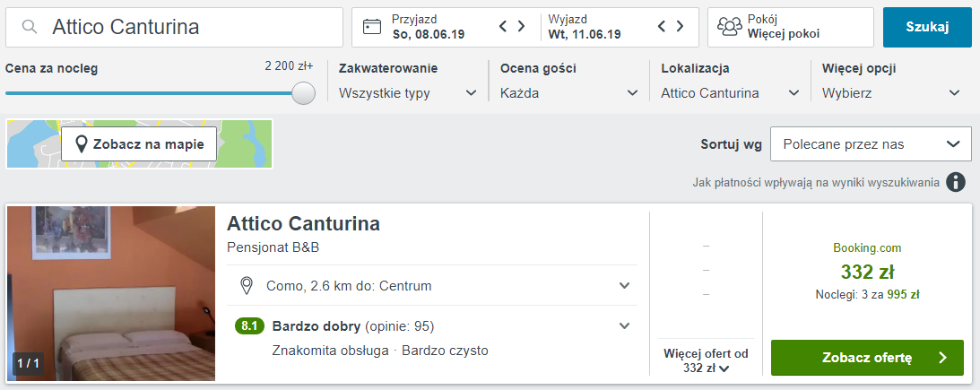This screenshot has width=980, height=390.
Task: Expand Więcej ofert od 332 zł
Action: pyautogui.click(x=705, y=360)
